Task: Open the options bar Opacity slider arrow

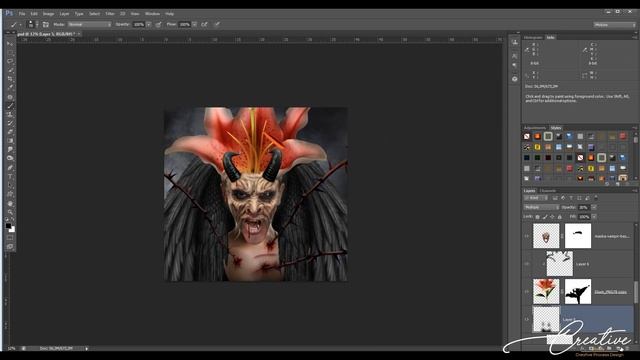Action: click(x=149, y=24)
